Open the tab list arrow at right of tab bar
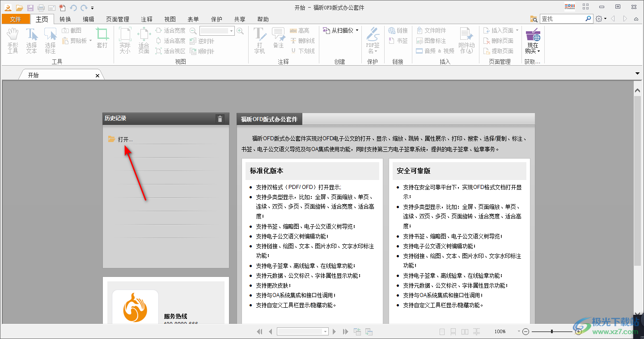644x339 pixels. [x=637, y=73]
